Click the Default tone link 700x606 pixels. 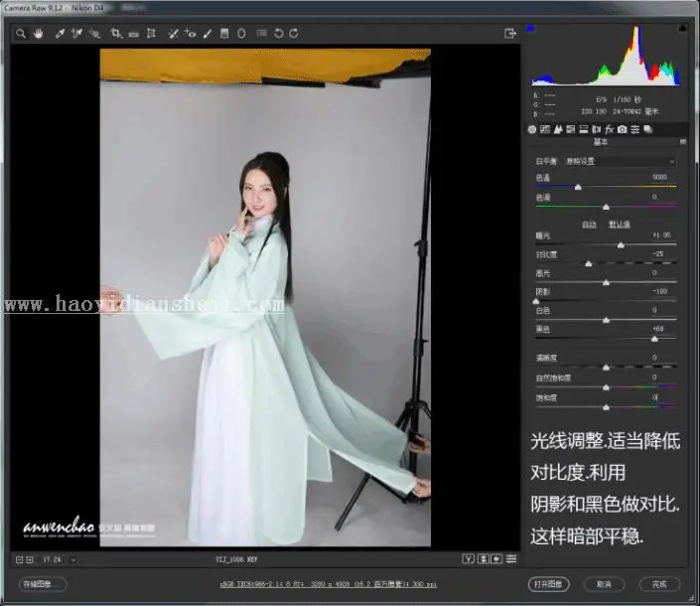click(x=620, y=225)
